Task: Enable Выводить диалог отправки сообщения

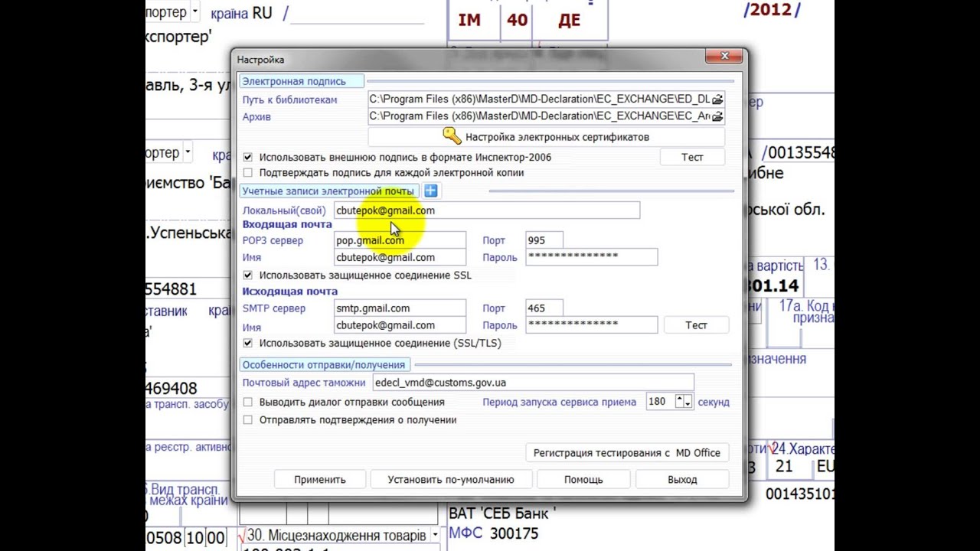Action: click(247, 402)
